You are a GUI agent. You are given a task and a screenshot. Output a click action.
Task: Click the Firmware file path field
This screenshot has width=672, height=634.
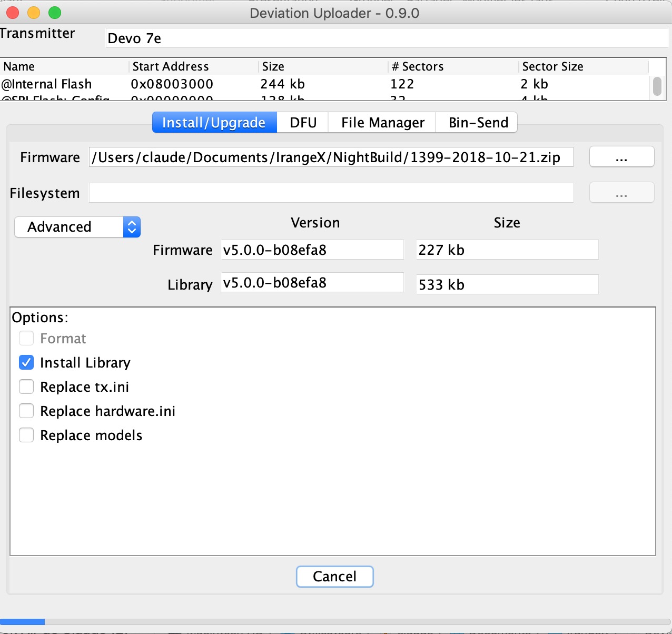click(331, 157)
